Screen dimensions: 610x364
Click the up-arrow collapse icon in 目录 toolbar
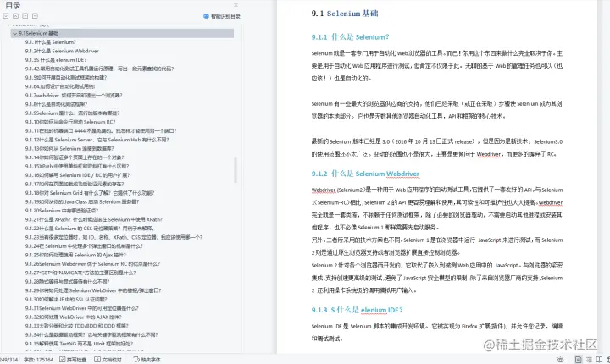tap(15, 16)
